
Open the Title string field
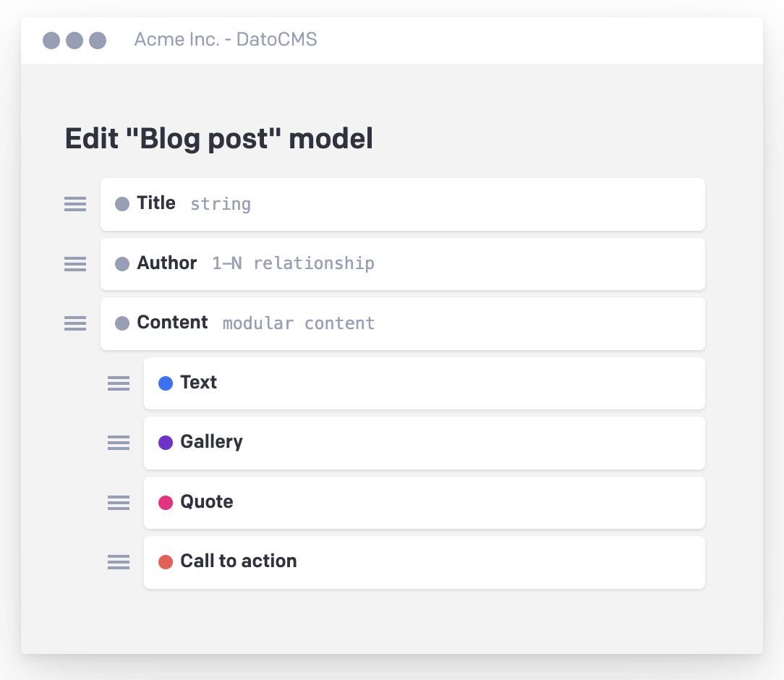point(402,204)
